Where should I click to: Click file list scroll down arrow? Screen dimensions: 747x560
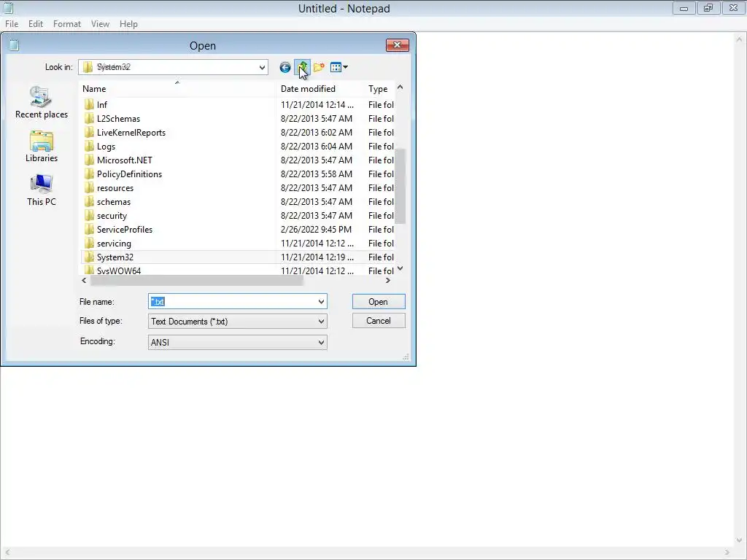coord(400,268)
